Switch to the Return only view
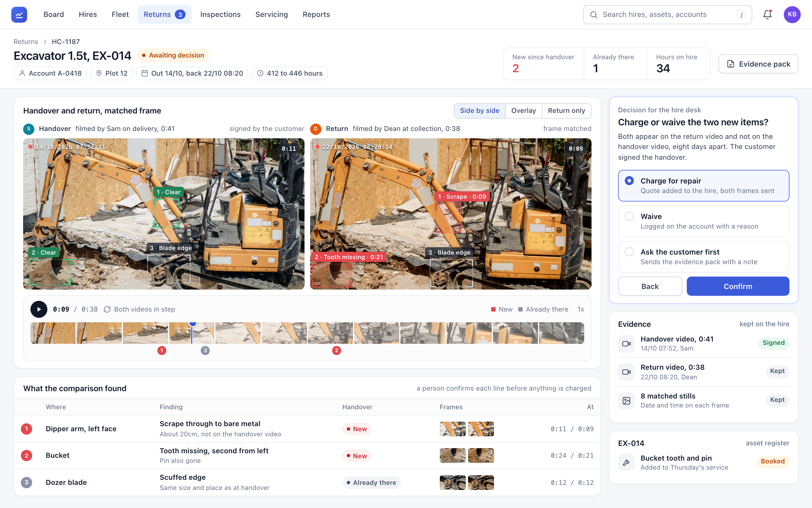 point(566,111)
